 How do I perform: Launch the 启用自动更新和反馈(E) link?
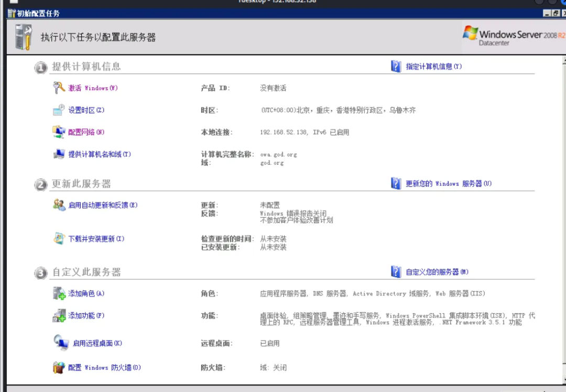(x=103, y=205)
